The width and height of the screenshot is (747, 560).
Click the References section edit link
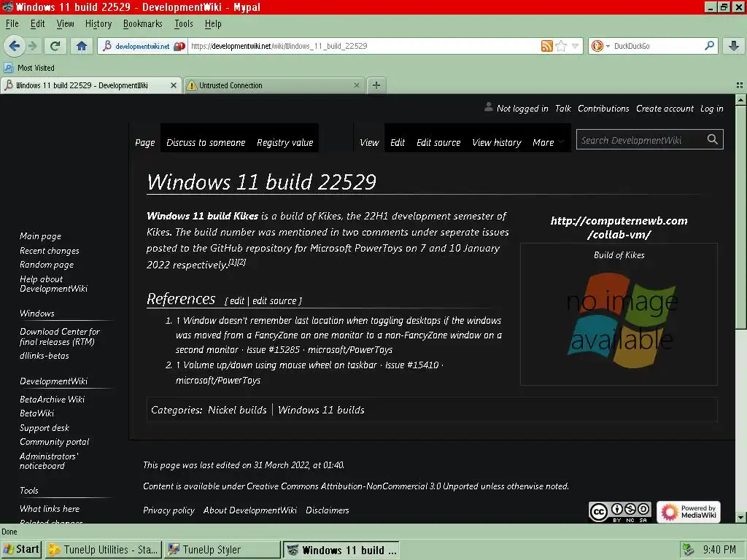click(x=237, y=301)
